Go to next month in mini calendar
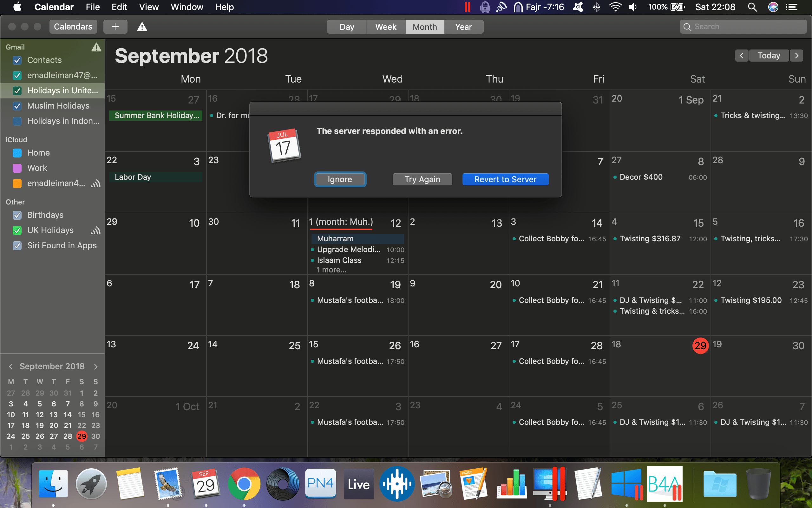 96,366
